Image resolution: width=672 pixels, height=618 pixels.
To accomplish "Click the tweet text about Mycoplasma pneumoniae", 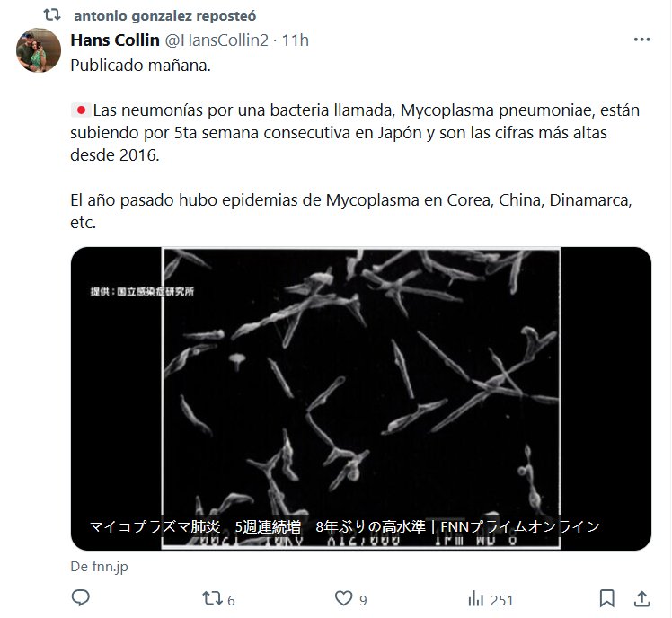I will click(x=355, y=132).
